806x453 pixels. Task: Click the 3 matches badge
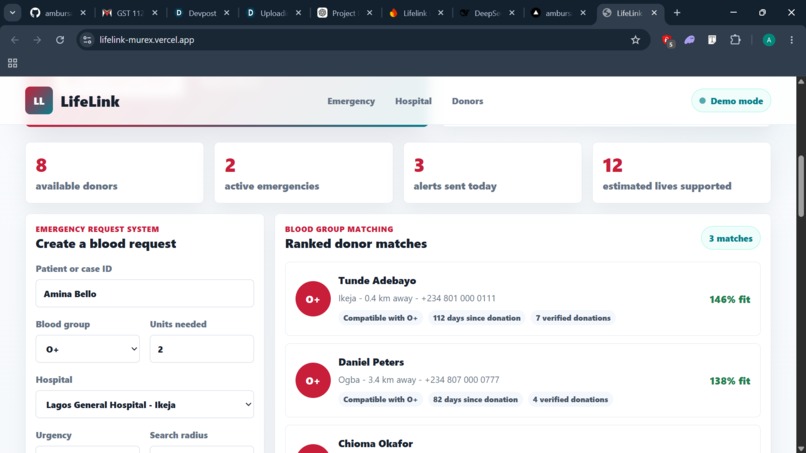pyautogui.click(x=730, y=238)
